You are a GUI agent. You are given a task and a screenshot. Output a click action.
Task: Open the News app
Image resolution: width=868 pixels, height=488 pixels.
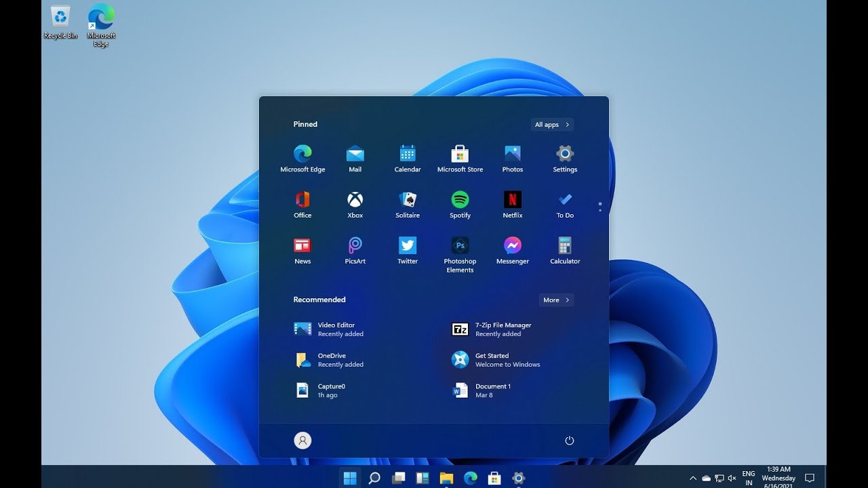tap(302, 251)
